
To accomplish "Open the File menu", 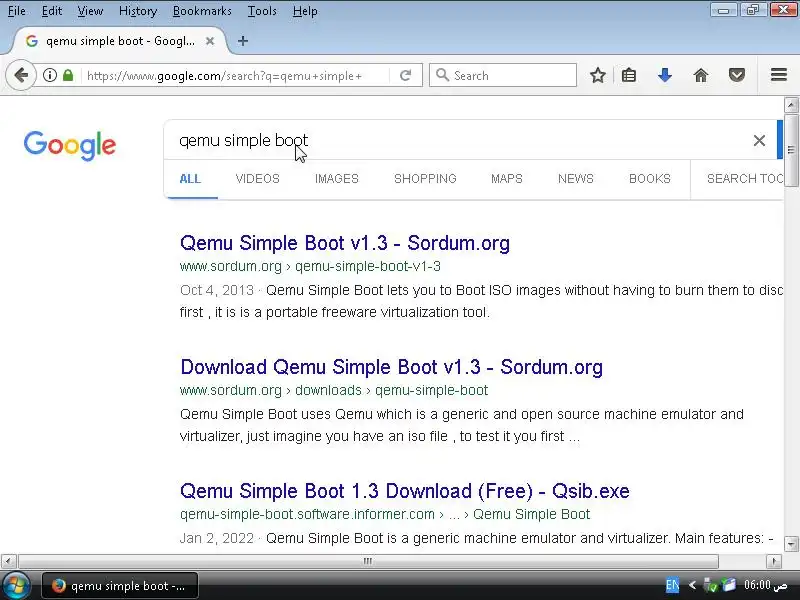I will 16,11.
